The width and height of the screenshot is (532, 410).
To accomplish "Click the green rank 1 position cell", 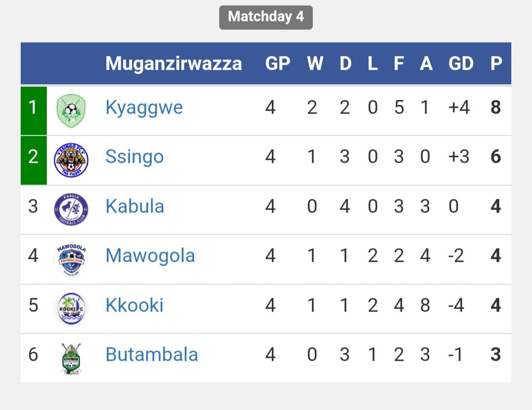I will coord(33,110).
